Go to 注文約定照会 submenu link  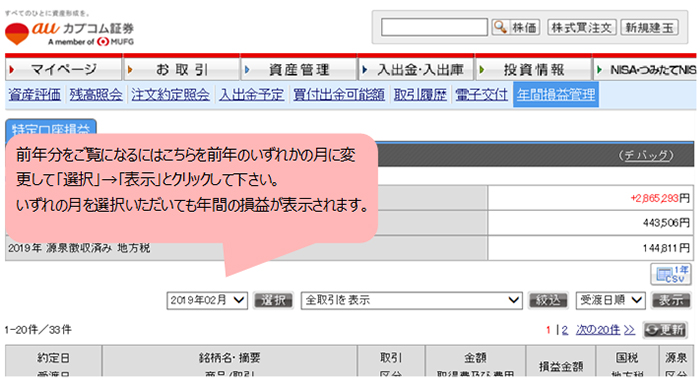pyautogui.click(x=171, y=95)
